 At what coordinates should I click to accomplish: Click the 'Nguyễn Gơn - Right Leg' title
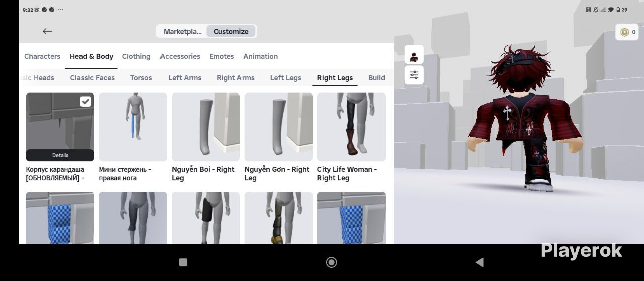(277, 174)
